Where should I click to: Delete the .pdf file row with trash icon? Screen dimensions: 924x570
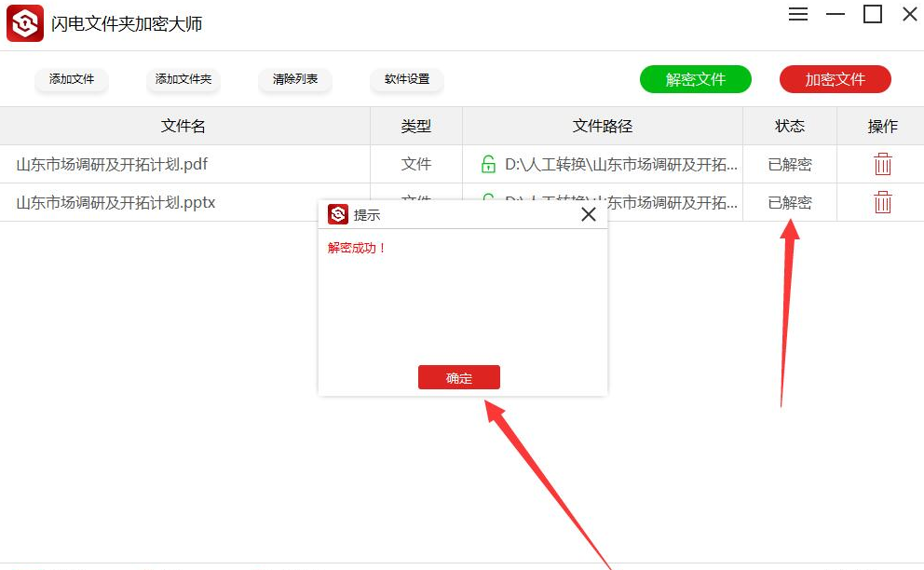coord(882,164)
